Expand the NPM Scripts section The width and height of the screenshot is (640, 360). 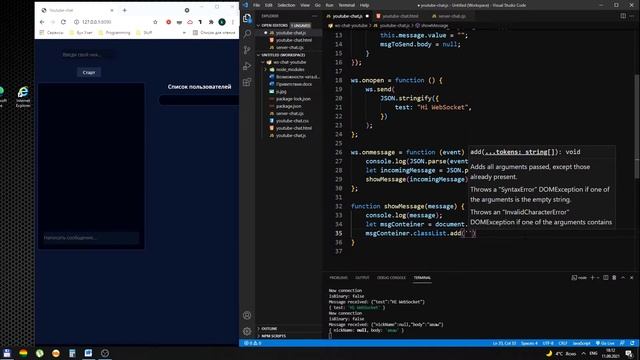pyautogui.click(x=273, y=336)
